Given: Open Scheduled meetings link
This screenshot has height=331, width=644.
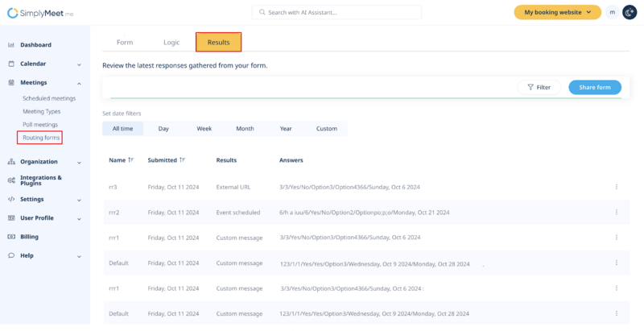Looking at the screenshot, I should [x=49, y=98].
